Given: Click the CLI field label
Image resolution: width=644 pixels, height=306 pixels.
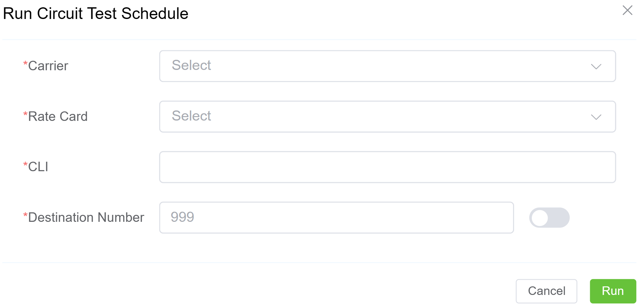Looking at the screenshot, I should point(38,167).
